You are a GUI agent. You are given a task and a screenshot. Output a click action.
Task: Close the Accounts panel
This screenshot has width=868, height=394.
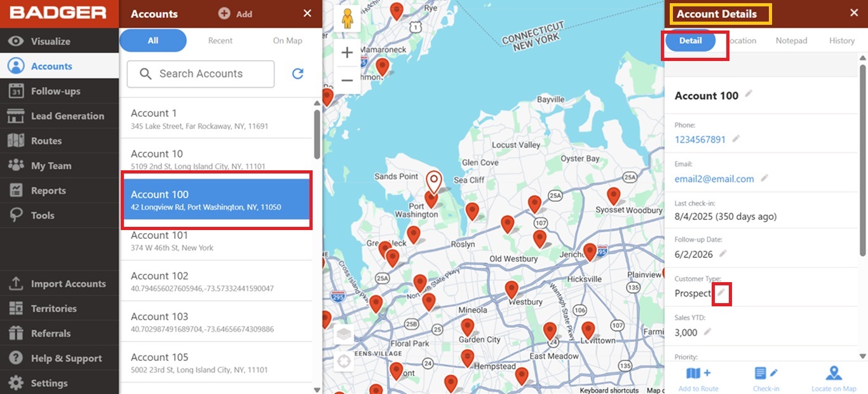(308, 13)
